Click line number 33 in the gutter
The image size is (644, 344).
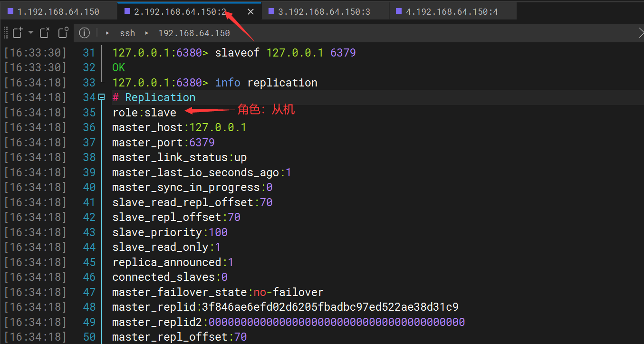click(x=89, y=83)
